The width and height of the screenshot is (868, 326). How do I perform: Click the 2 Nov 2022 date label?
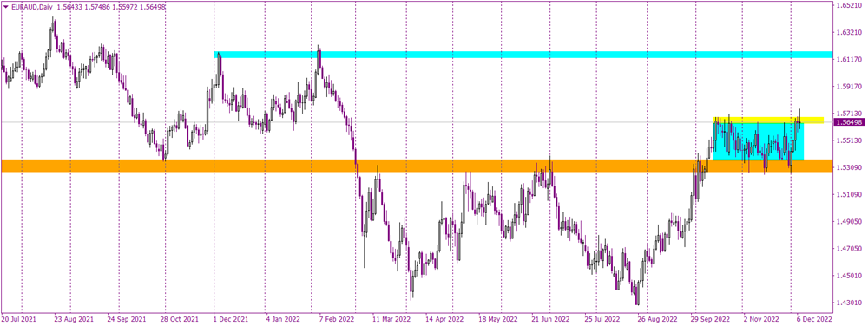click(x=761, y=319)
